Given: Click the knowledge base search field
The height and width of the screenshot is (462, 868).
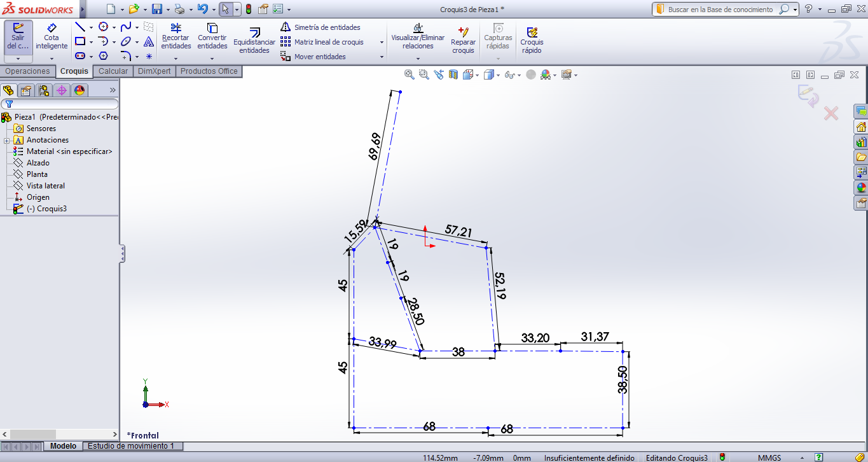Looking at the screenshot, I should click(x=720, y=10).
